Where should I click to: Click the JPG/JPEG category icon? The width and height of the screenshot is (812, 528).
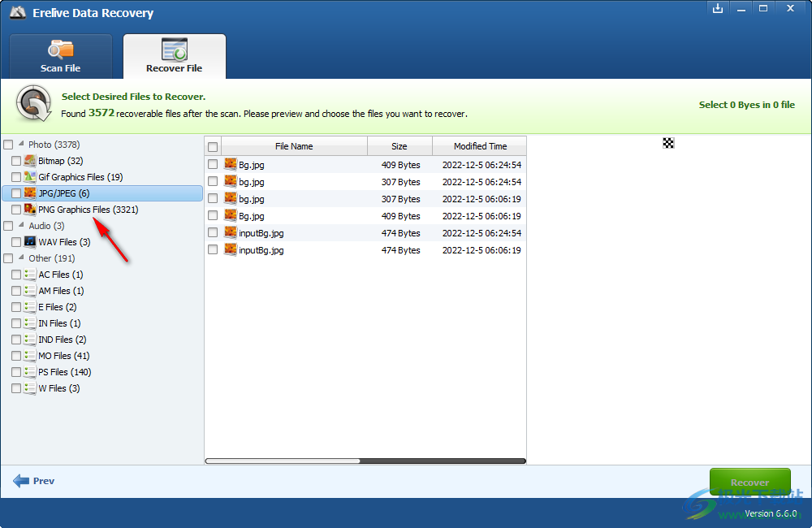click(30, 193)
